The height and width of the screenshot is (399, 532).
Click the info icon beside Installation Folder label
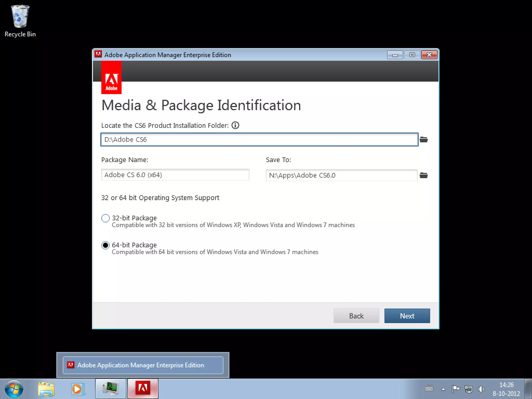[235, 125]
